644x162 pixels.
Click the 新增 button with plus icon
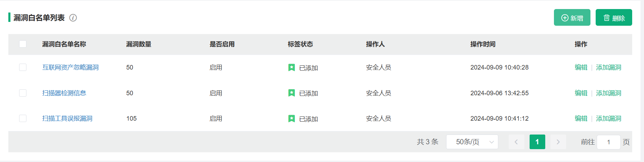572,17
